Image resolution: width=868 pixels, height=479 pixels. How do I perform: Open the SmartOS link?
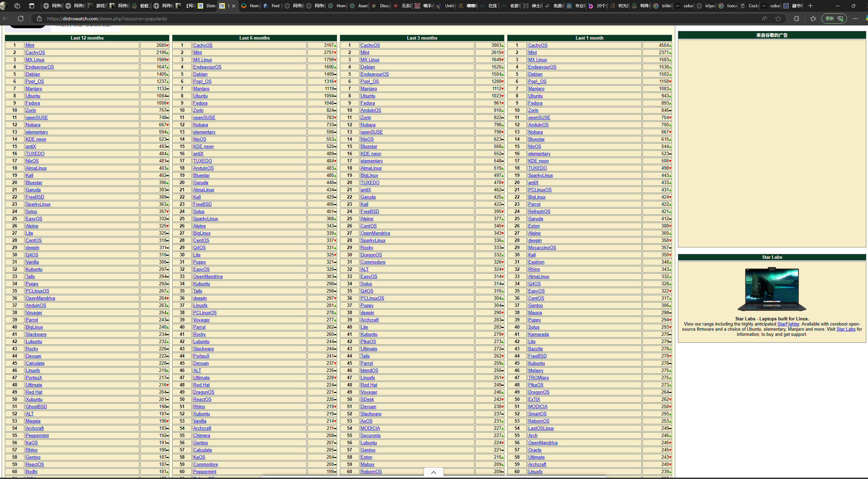pyautogui.click(x=537, y=414)
